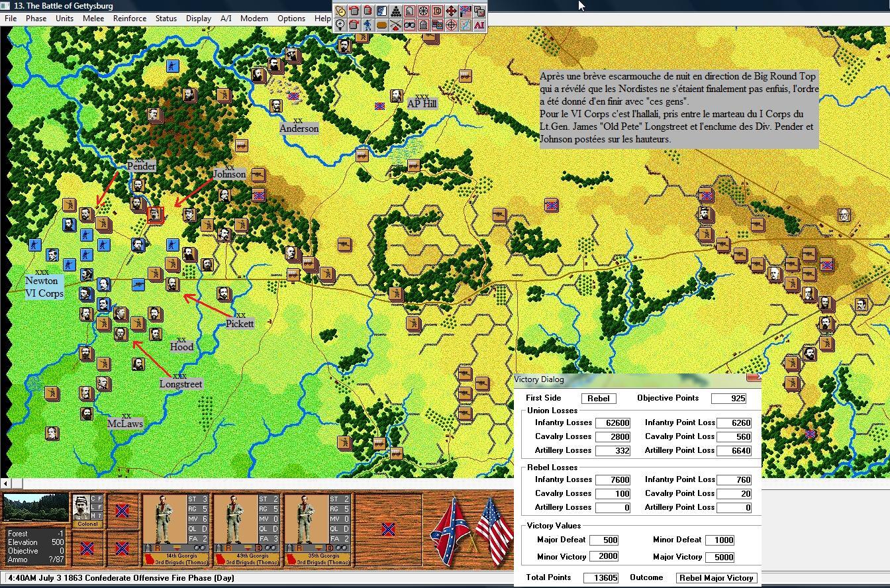The image size is (890, 588).
Task: Click the AP Hill label on the map
Action: [422, 104]
